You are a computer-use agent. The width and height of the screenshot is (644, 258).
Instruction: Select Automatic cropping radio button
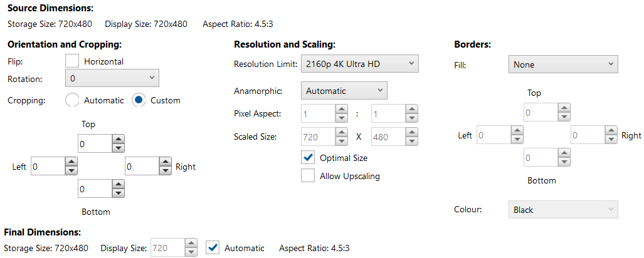tap(72, 100)
